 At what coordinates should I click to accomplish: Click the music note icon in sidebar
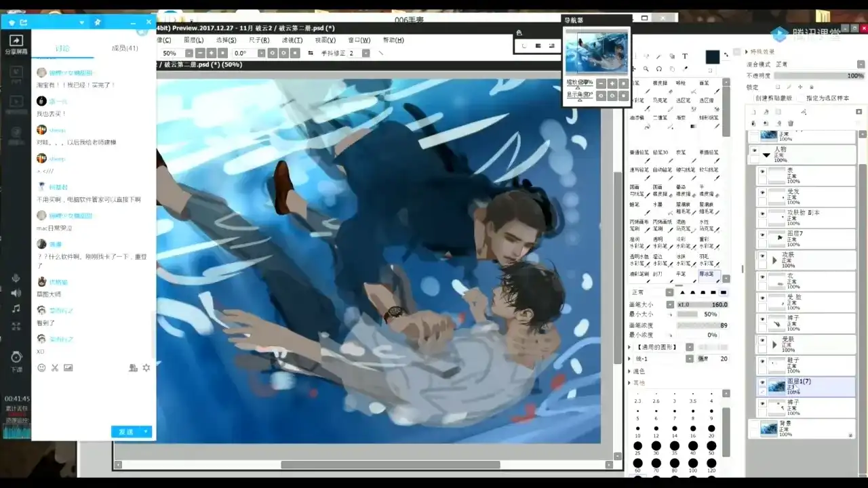(16, 308)
